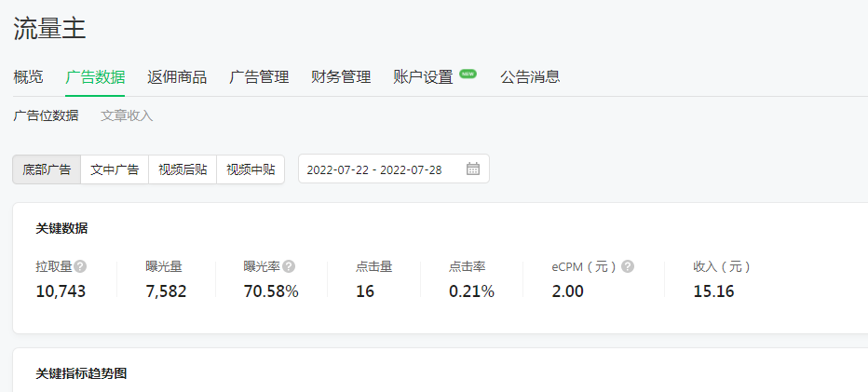Switch to the 概览 tab

tap(28, 77)
